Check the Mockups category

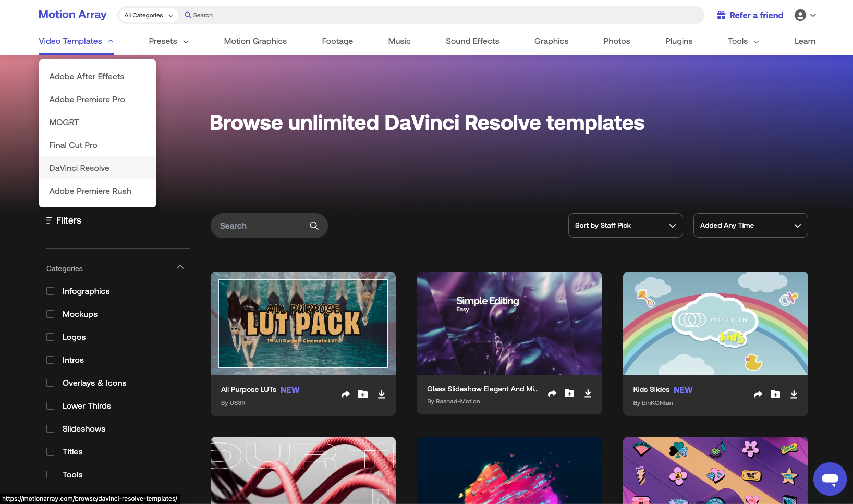pos(51,314)
